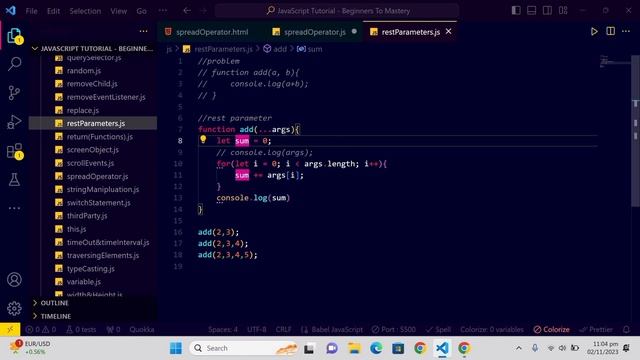The image size is (640, 360).
Task: Click the Windows taskbar Search box
Action: coord(243,348)
